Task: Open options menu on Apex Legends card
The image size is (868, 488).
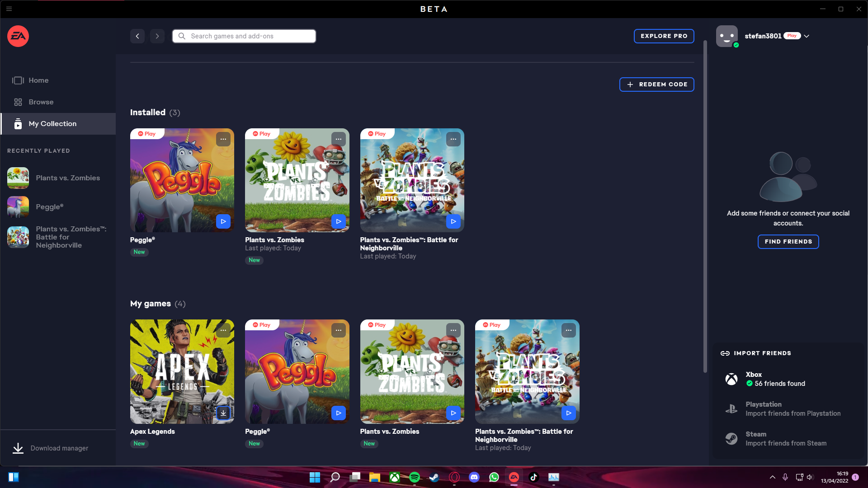Action: tap(223, 330)
